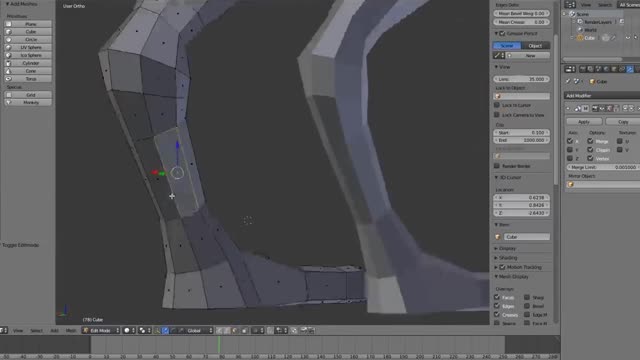Toggle the Grease Pencil checkbox
Screen dimensions: 640x360
[x=502, y=33]
